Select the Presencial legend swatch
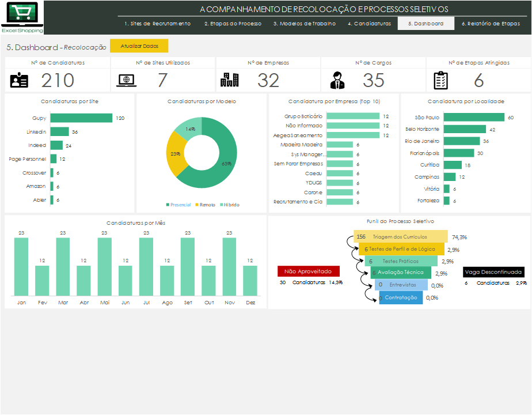 pos(168,205)
